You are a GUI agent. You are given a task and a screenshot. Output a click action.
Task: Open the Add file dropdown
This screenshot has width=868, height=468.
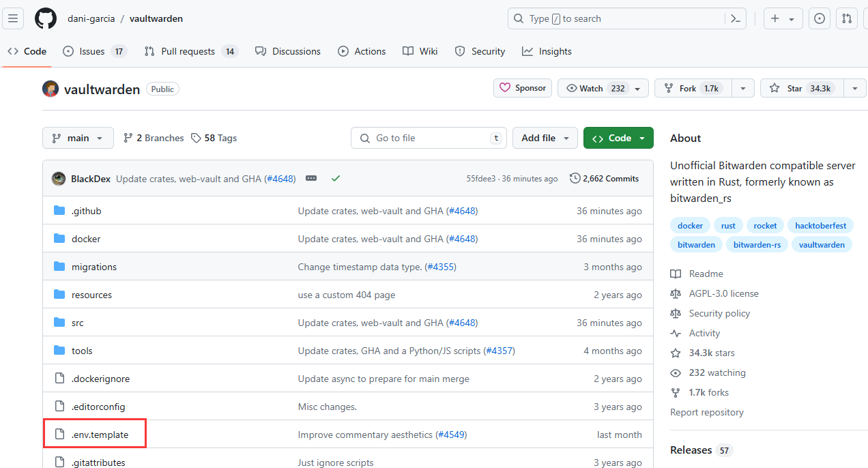coord(545,138)
